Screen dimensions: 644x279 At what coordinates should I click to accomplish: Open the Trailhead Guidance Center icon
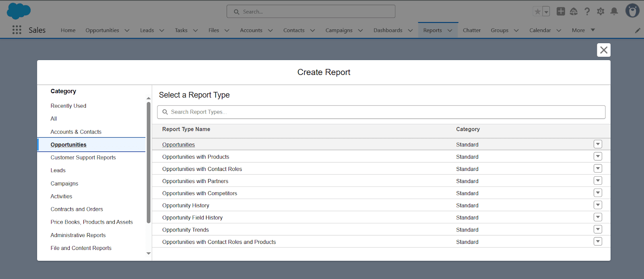574,11
